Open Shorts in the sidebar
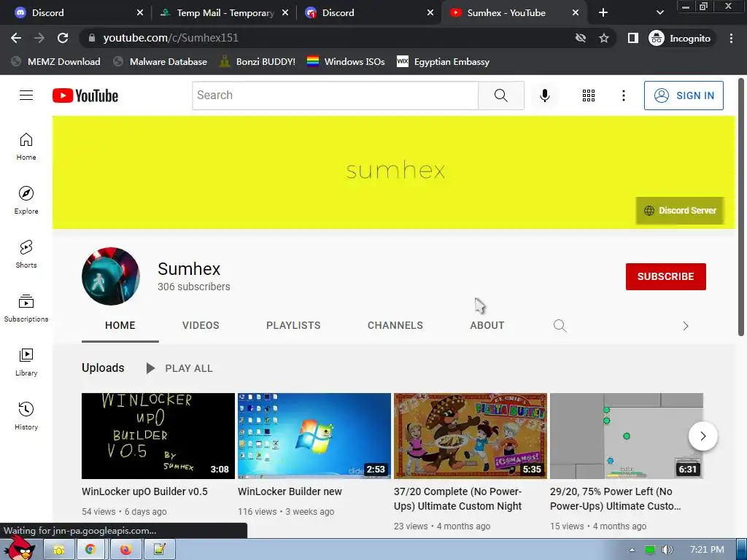This screenshot has width=747, height=560. 26,254
